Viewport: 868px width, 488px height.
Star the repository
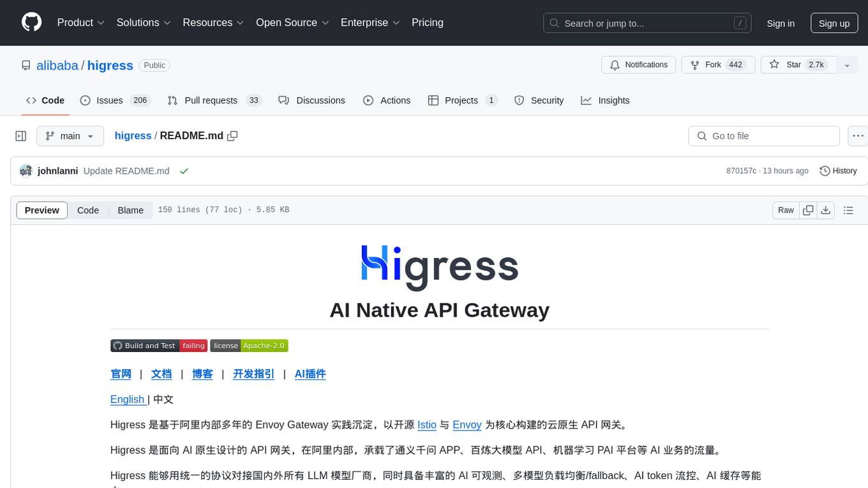click(798, 65)
